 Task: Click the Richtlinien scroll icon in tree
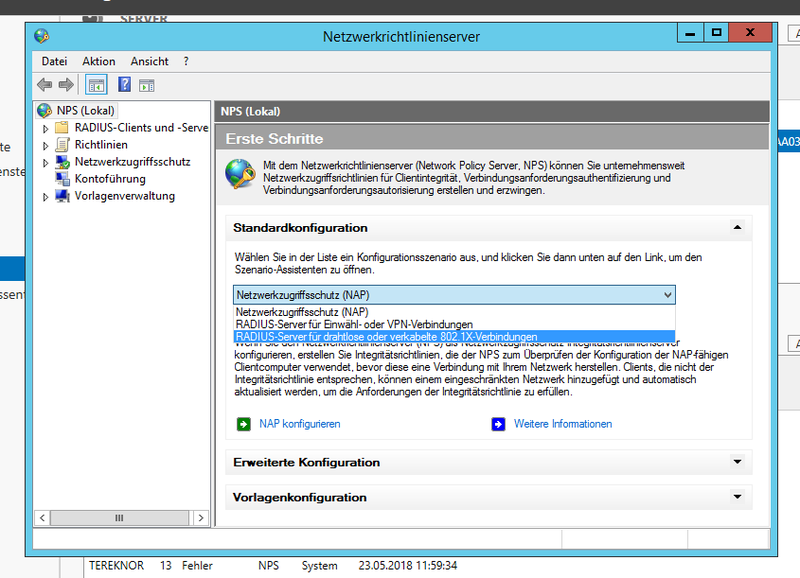pyautogui.click(x=63, y=145)
